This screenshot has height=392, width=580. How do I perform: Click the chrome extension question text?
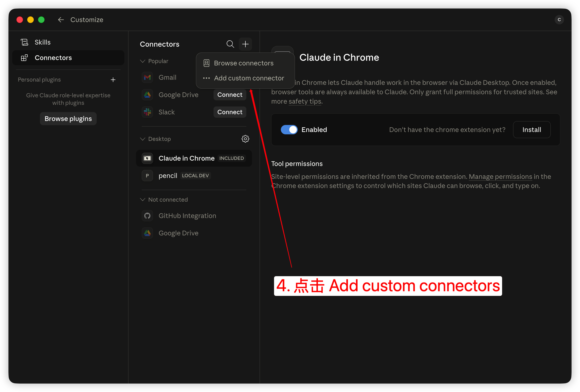(x=447, y=130)
